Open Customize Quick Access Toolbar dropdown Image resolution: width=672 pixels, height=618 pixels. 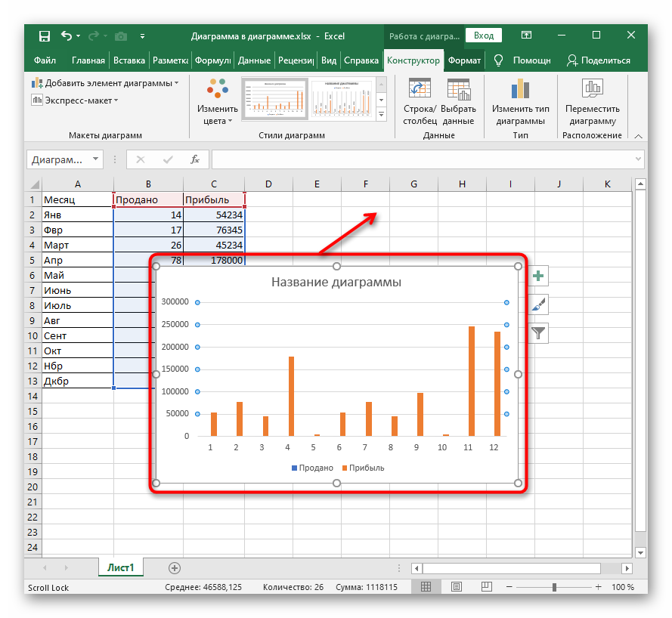[x=142, y=36]
